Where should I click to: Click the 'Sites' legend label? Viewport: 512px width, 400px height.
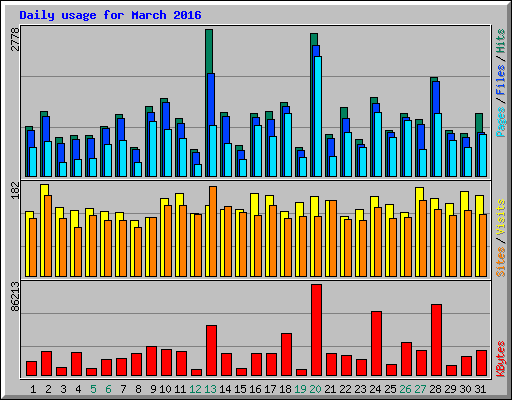pos(500,262)
